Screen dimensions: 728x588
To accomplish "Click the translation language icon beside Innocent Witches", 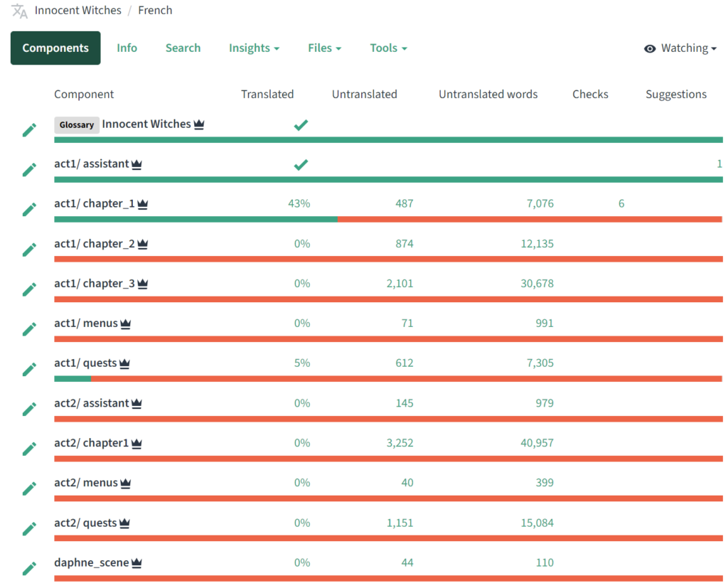I will pos(19,11).
